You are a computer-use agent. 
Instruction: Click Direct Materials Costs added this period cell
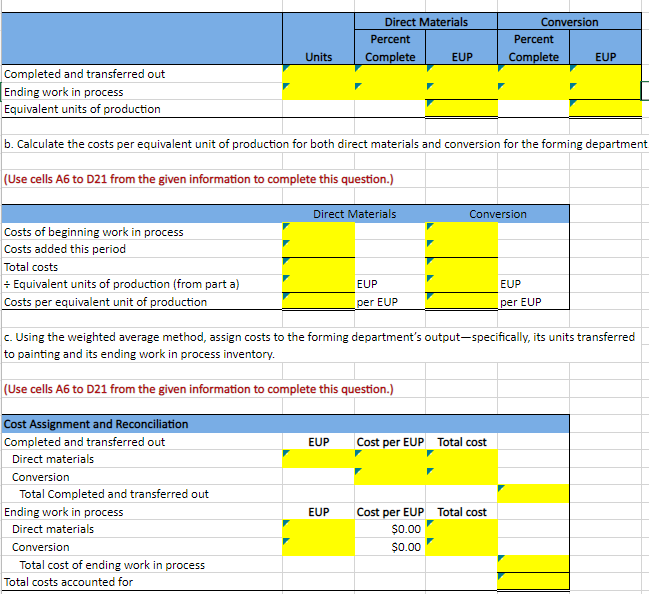point(318,249)
